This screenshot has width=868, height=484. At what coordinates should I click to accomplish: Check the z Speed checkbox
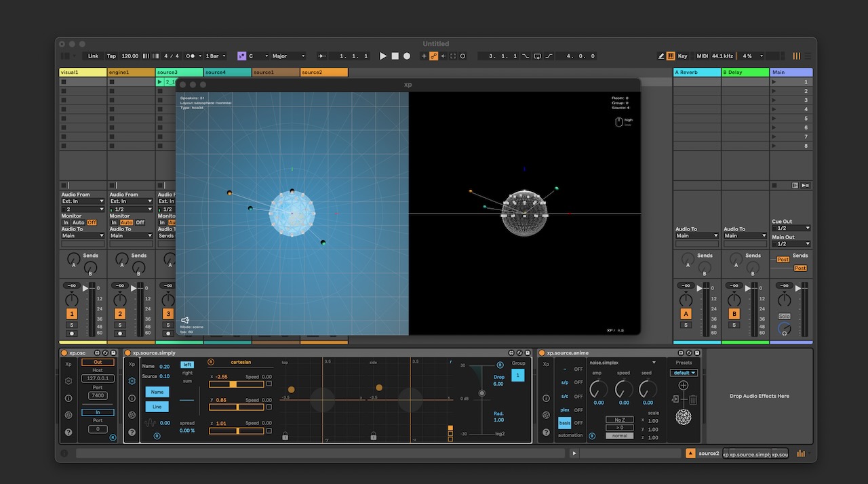pos(269,430)
